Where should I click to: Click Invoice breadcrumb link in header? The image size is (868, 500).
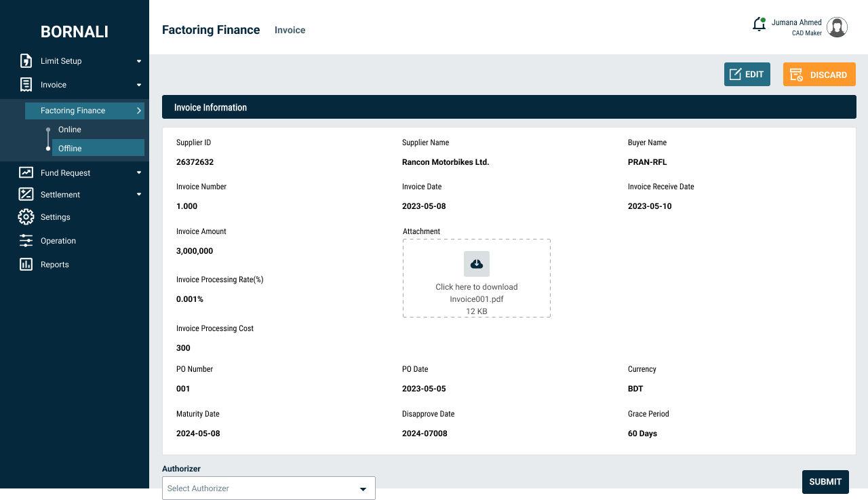point(290,30)
